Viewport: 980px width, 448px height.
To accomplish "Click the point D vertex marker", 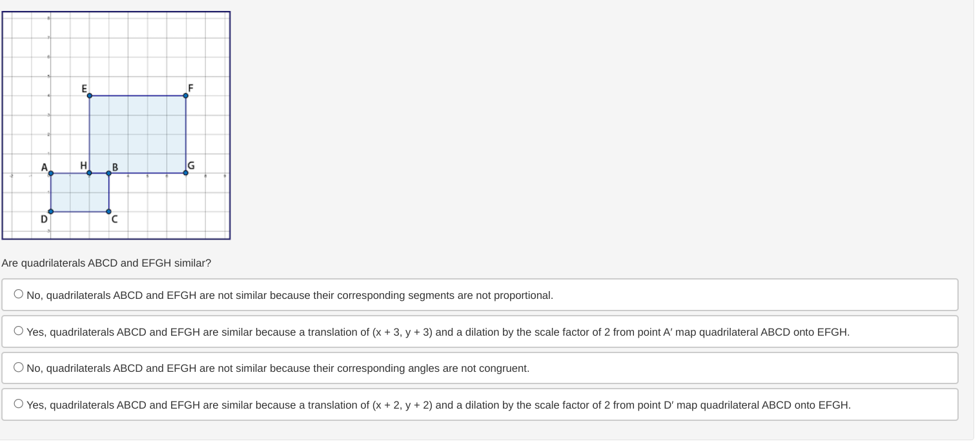I will tap(49, 210).
